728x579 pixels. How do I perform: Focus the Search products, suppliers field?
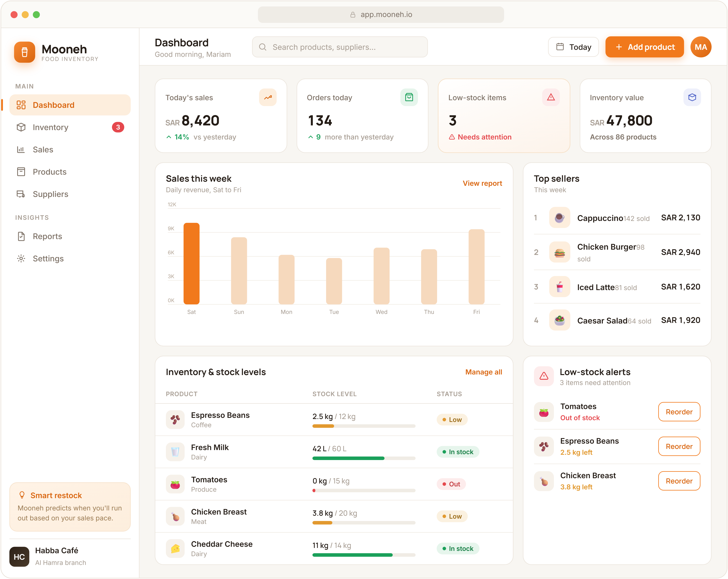pos(340,47)
